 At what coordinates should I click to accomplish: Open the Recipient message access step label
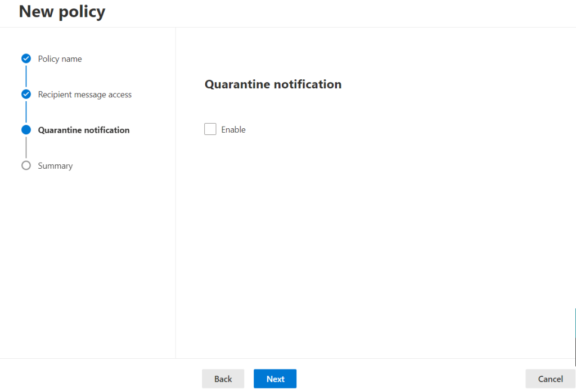point(84,94)
